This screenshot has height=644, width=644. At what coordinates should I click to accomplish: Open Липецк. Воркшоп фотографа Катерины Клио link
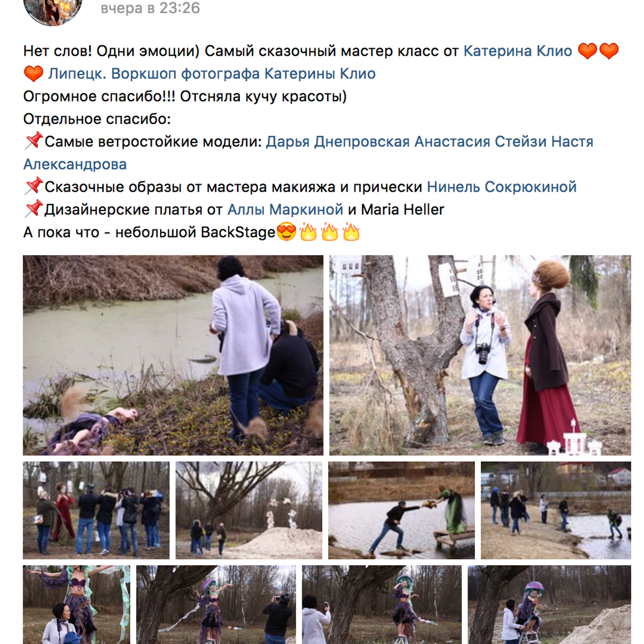[212, 73]
